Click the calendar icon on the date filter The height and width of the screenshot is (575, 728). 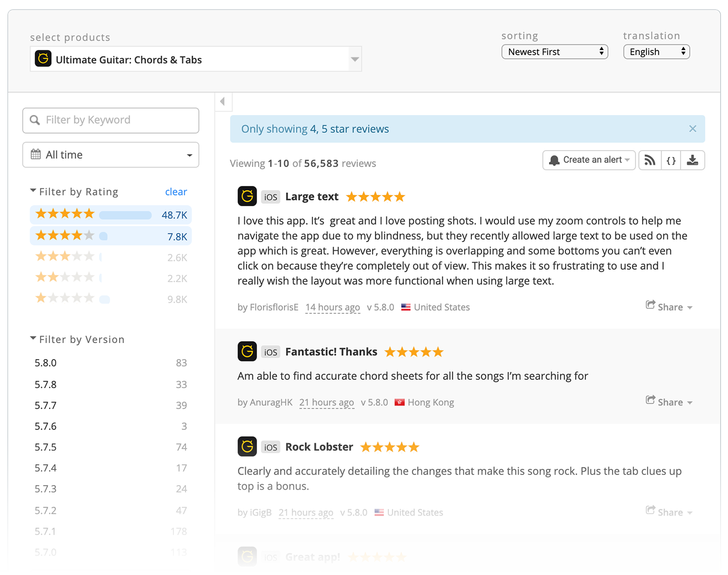click(35, 155)
